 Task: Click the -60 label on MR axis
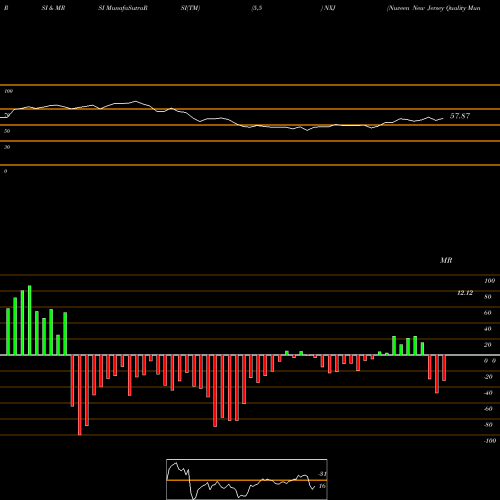tap(488, 409)
